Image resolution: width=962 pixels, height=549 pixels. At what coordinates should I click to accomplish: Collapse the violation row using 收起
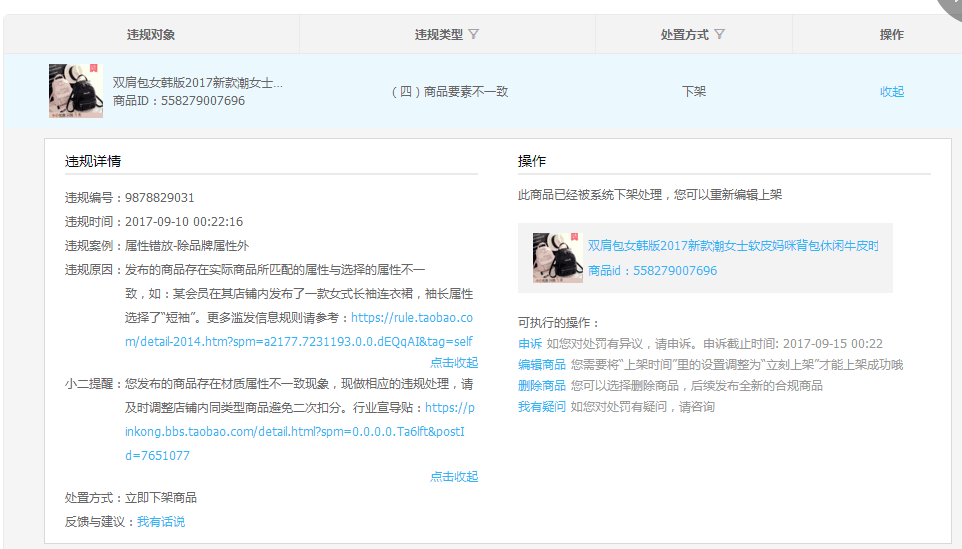(892, 91)
